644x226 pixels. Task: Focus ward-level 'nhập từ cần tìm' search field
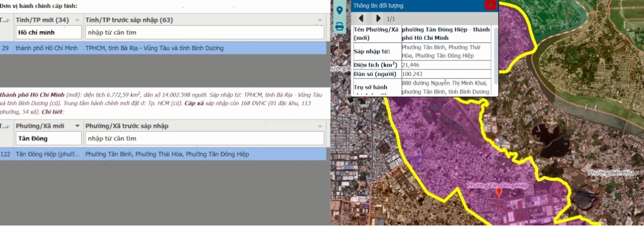tap(205, 139)
